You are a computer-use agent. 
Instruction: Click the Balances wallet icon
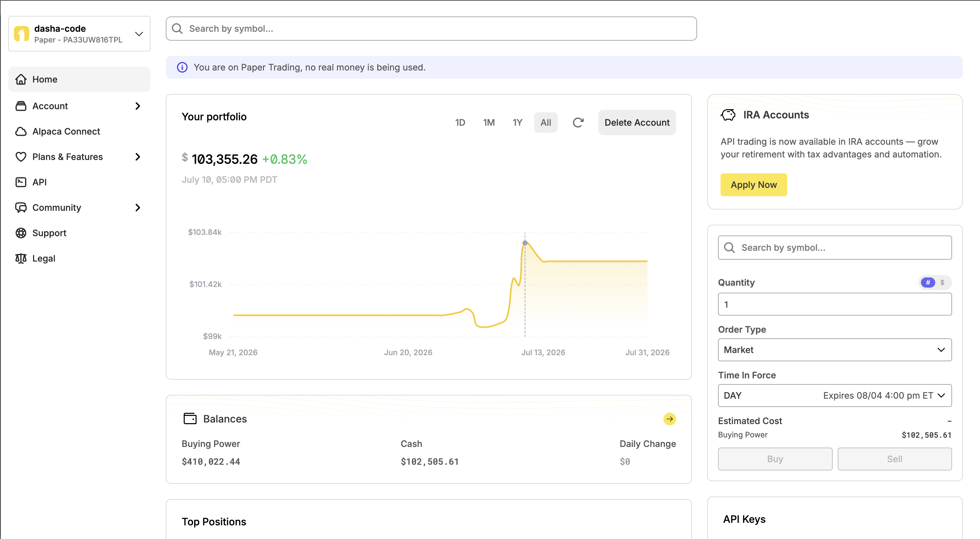pyautogui.click(x=190, y=418)
